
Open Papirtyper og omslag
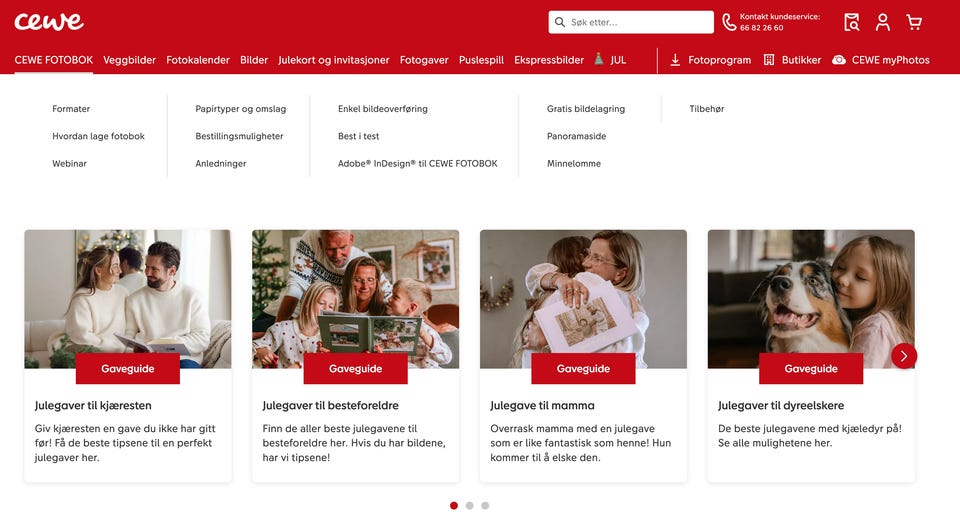tap(241, 109)
